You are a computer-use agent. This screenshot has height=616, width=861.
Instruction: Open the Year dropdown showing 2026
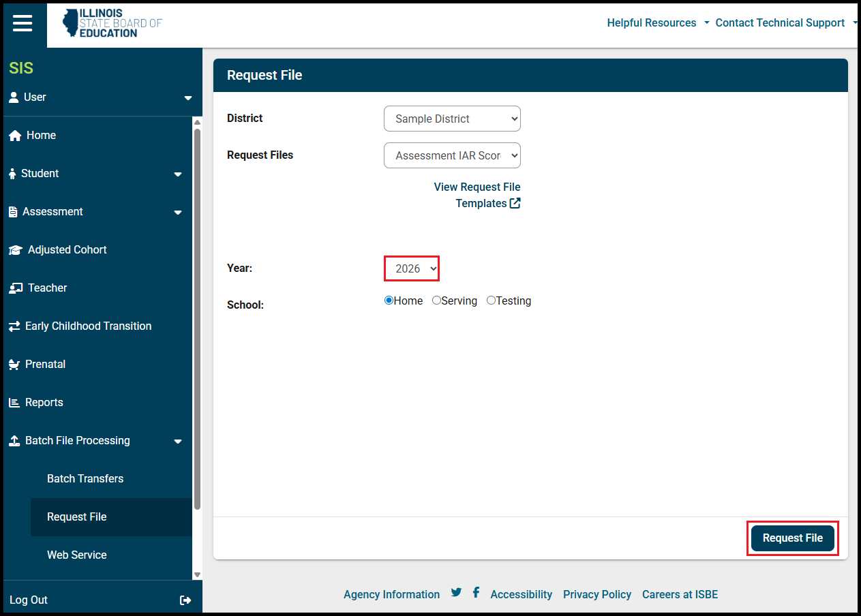(x=412, y=268)
